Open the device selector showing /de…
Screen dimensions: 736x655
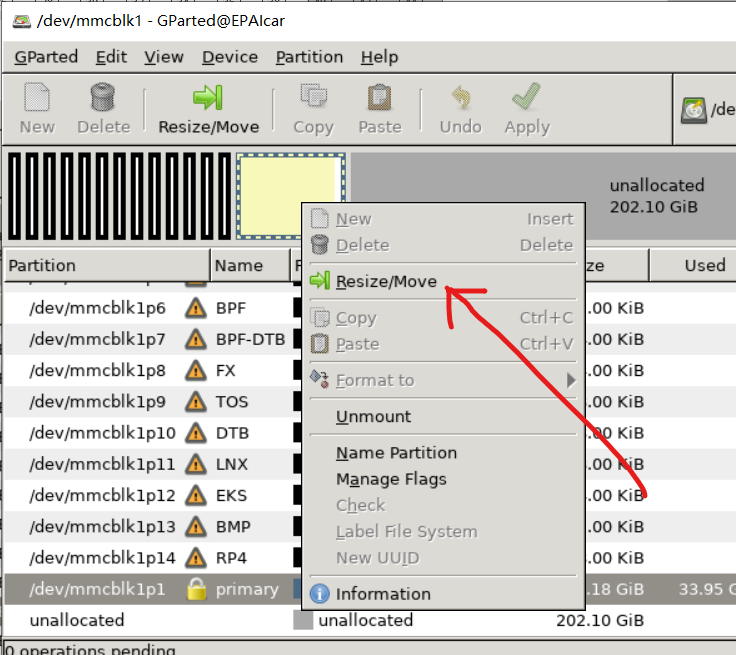707,110
